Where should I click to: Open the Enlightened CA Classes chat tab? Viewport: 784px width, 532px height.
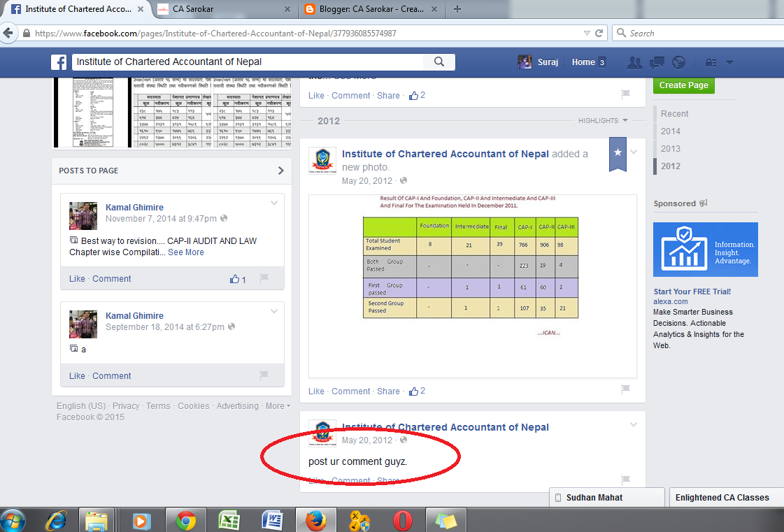click(x=727, y=498)
